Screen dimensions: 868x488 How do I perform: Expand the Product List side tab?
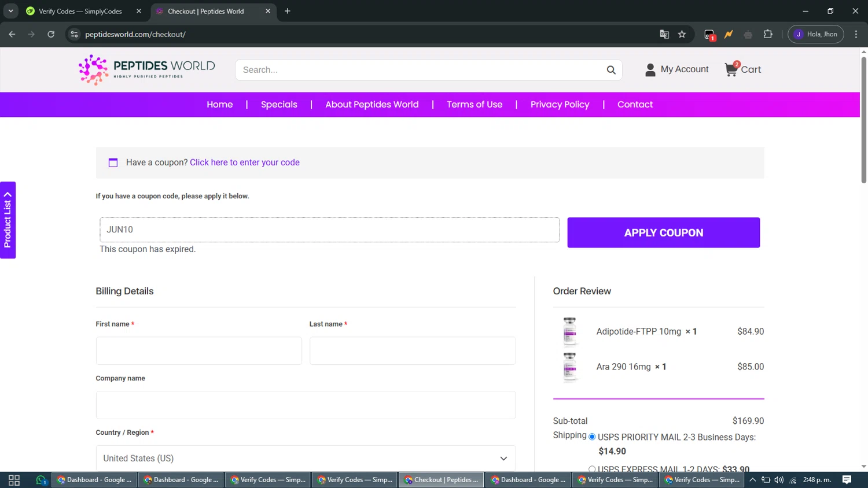pyautogui.click(x=8, y=220)
